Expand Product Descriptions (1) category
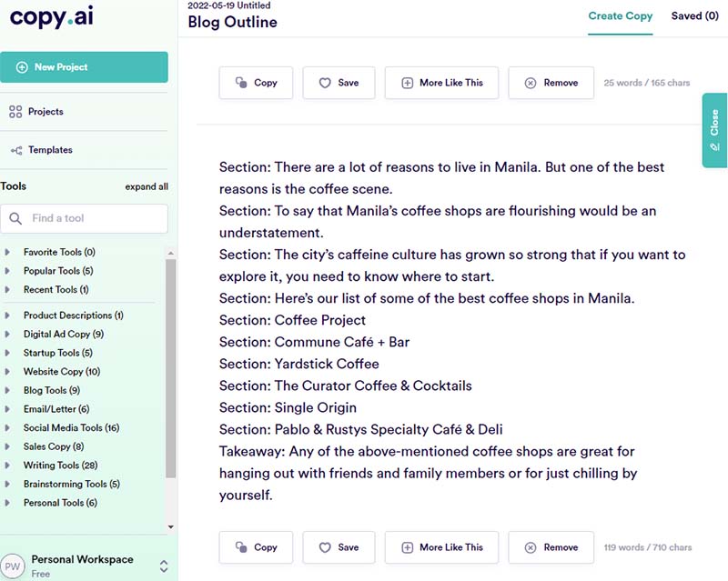This screenshot has width=728, height=581. click(7, 316)
